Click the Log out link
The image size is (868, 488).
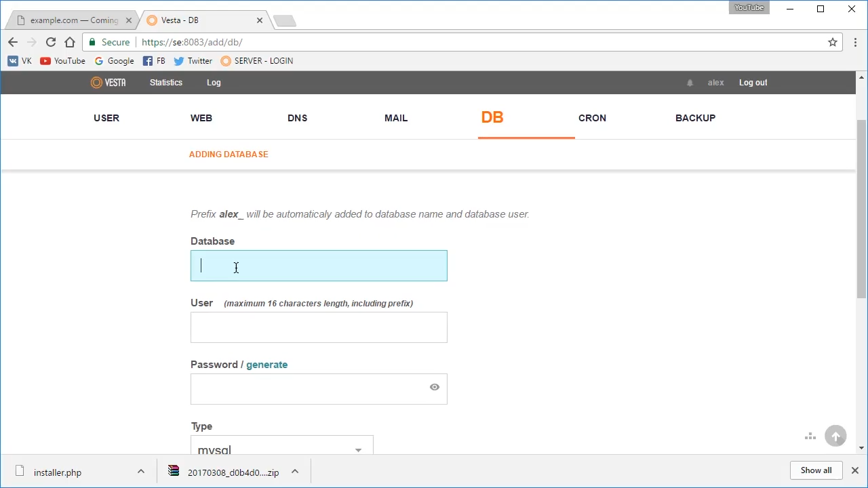(753, 83)
